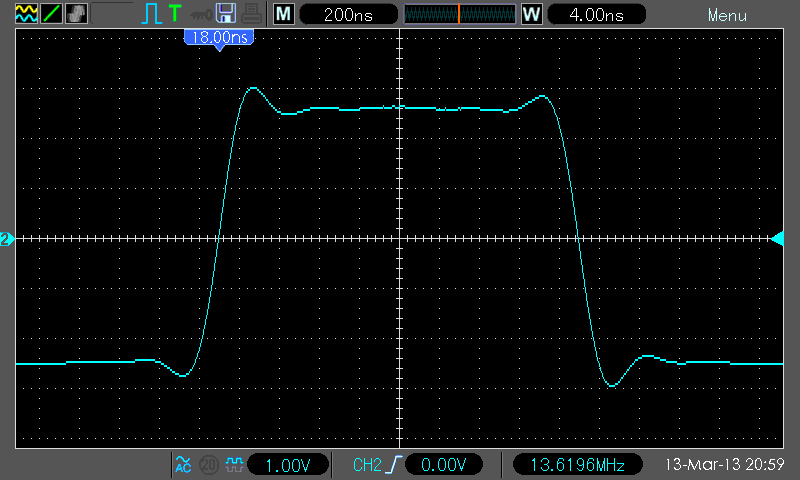The height and width of the screenshot is (480, 800).
Task: Click the printer icon
Action: pos(251,13)
